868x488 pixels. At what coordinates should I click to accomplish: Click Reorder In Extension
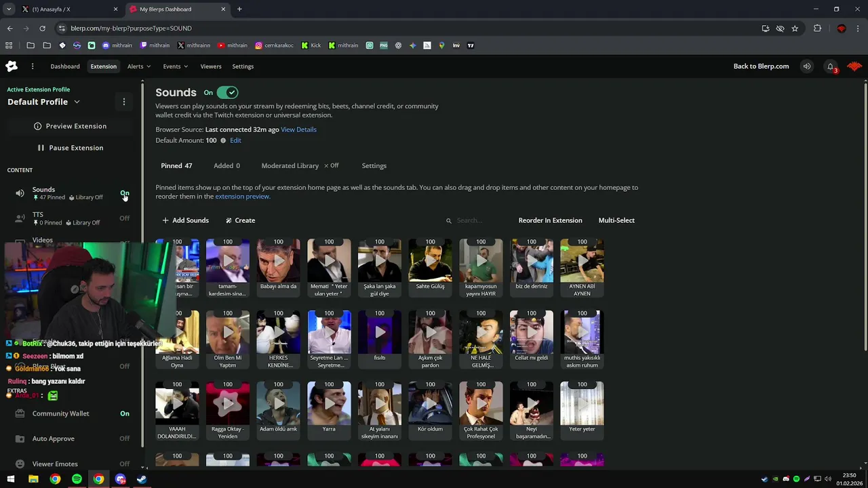click(550, 220)
